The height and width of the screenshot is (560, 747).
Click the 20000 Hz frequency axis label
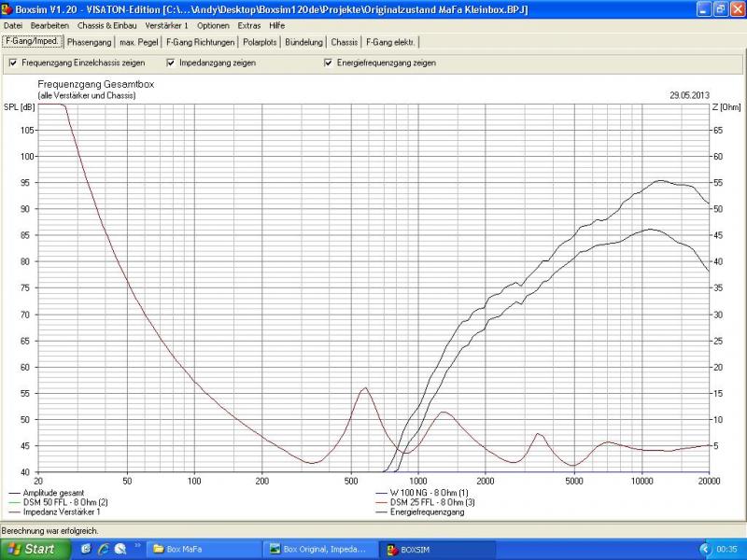click(x=709, y=481)
